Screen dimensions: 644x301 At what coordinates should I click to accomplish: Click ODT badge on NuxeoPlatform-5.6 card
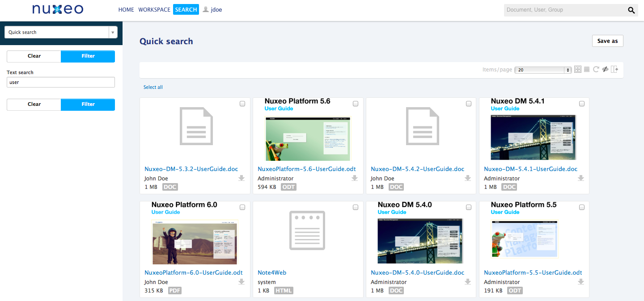[x=288, y=187]
